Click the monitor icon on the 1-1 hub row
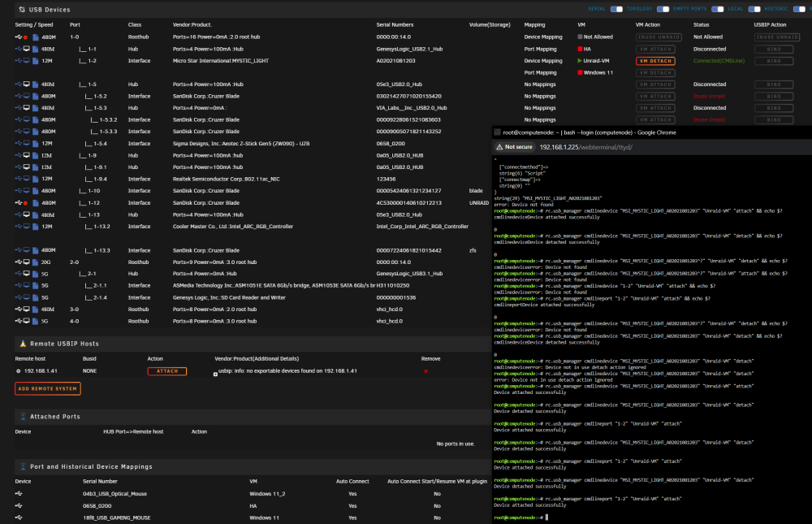 tap(27, 49)
